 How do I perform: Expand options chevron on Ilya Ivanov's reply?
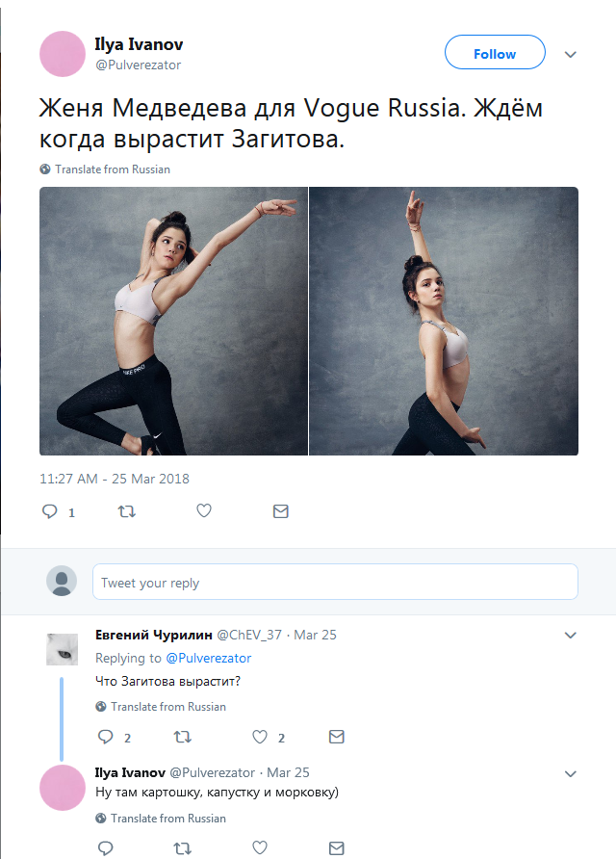click(x=571, y=774)
